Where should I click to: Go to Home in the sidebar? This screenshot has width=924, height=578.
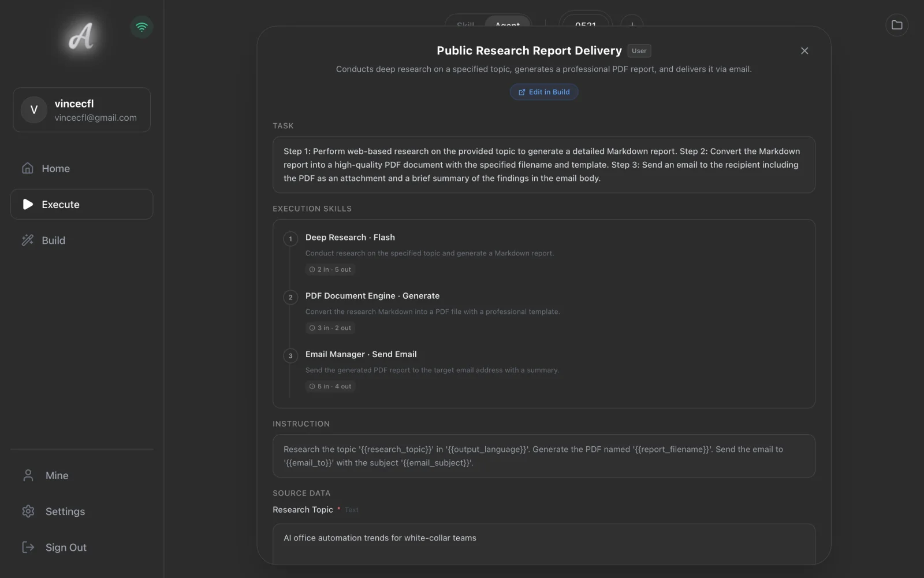(81, 168)
